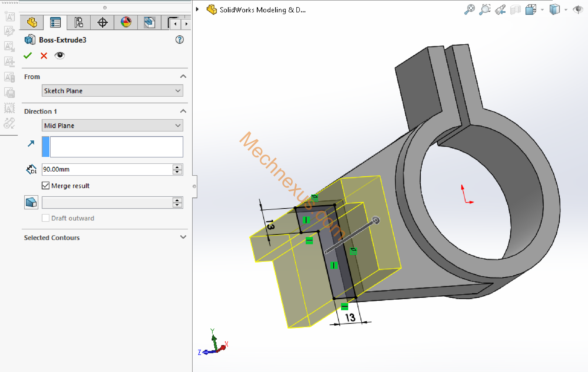Click the 90.00mm depth input field
The width and height of the screenshot is (588, 372).
[x=107, y=169]
